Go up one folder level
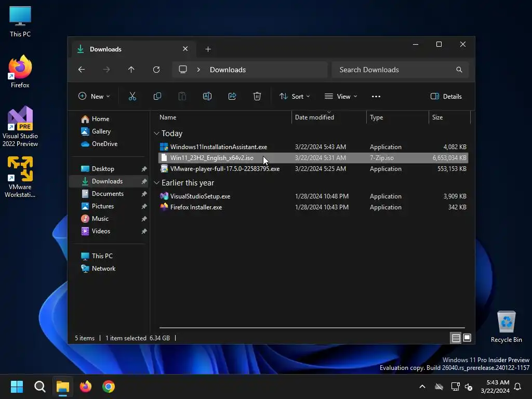Image resolution: width=532 pixels, height=399 pixels. tap(131, 70)
